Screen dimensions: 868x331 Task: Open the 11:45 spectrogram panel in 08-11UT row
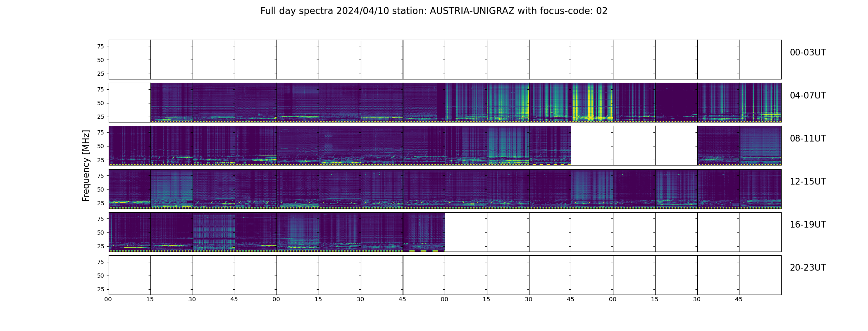click(760, 146)
